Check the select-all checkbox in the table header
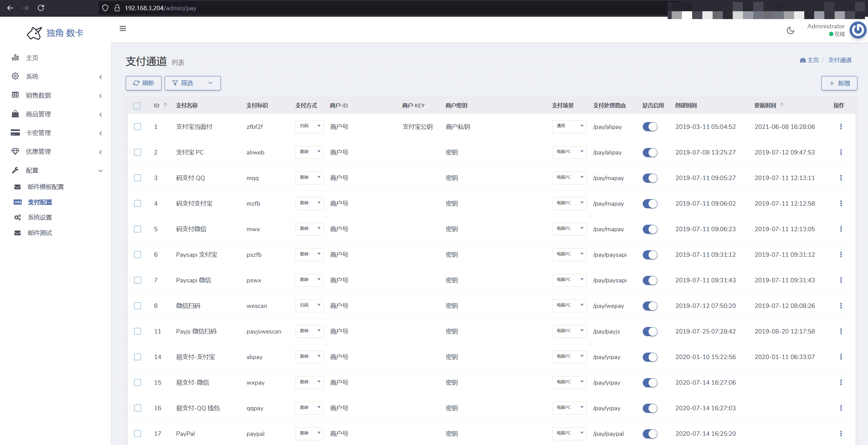The height and width of the screenshot is (445, 868). (x=137, y=106)
